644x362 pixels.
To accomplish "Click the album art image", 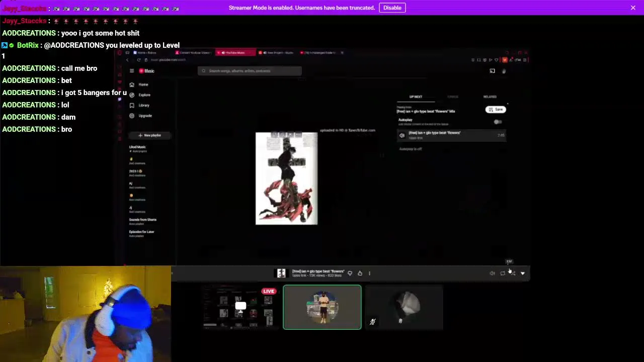I will pyautogui.click(x=286, y=178).
